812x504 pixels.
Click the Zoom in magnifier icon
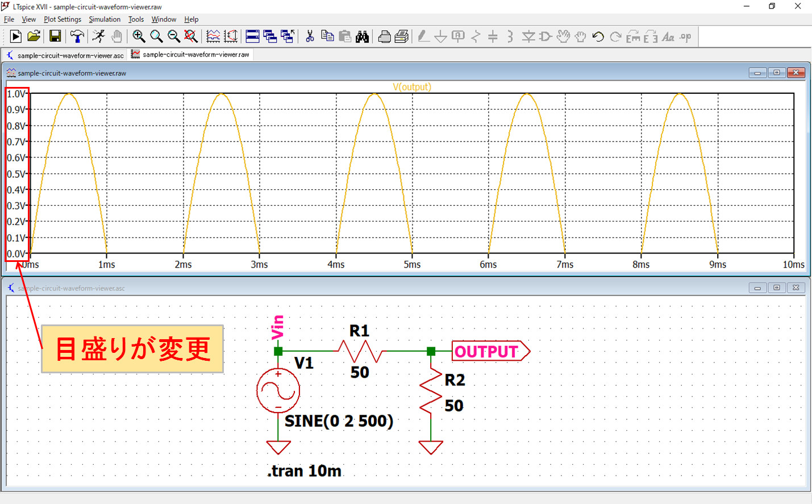pos(139,36)
